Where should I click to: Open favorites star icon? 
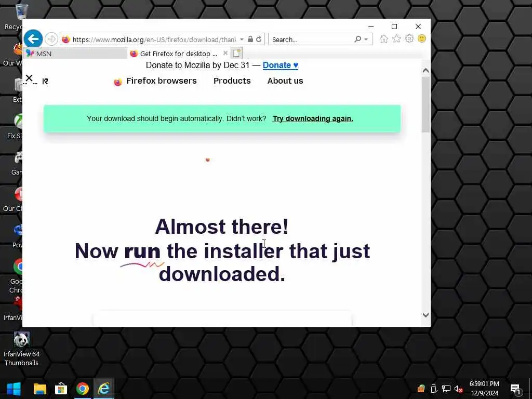(x=396, y=38)
